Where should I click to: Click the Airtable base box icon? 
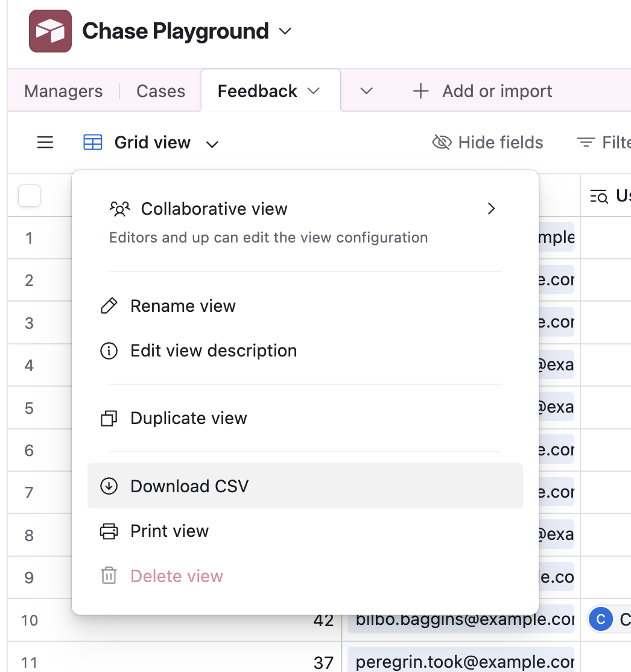[50, 31]
